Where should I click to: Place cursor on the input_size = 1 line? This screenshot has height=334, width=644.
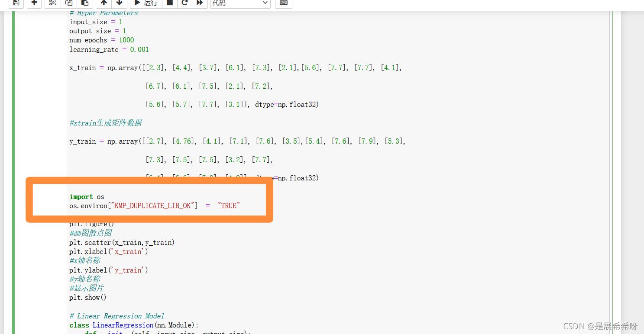(x=96, y=22)
